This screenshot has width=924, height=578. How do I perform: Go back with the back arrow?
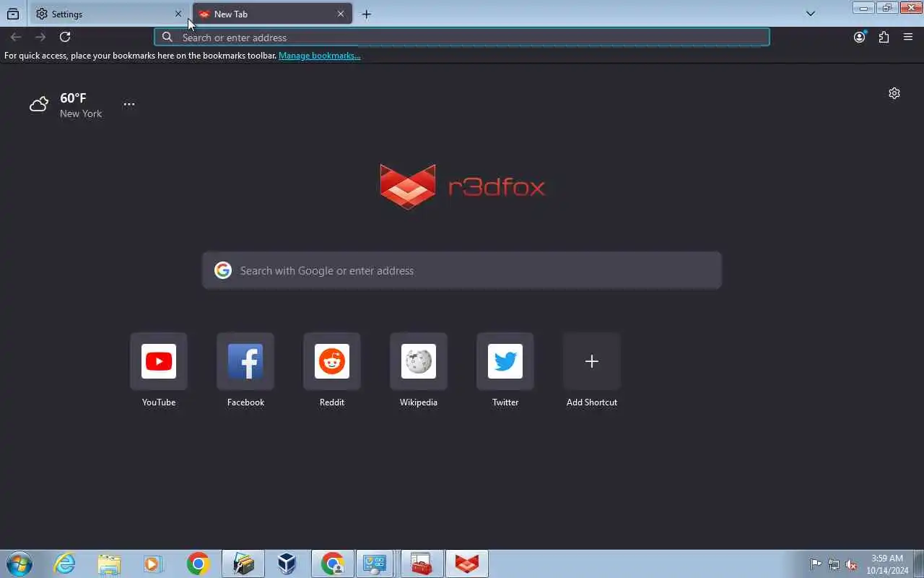pyautogui.click(x=16, y=37)
